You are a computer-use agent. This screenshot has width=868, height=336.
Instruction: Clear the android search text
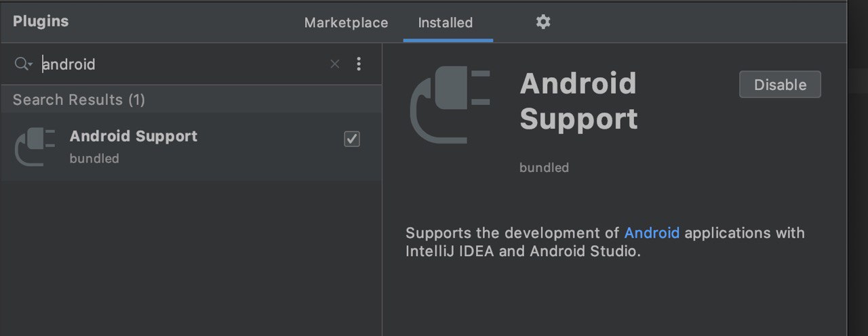point(335,64)
